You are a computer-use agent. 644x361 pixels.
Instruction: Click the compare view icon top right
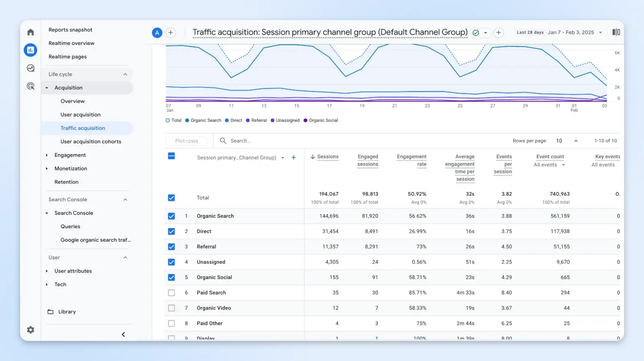(616, 32)
